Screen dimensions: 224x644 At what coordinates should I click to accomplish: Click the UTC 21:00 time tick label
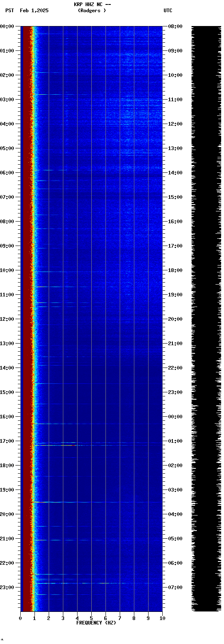pos(175,344)
